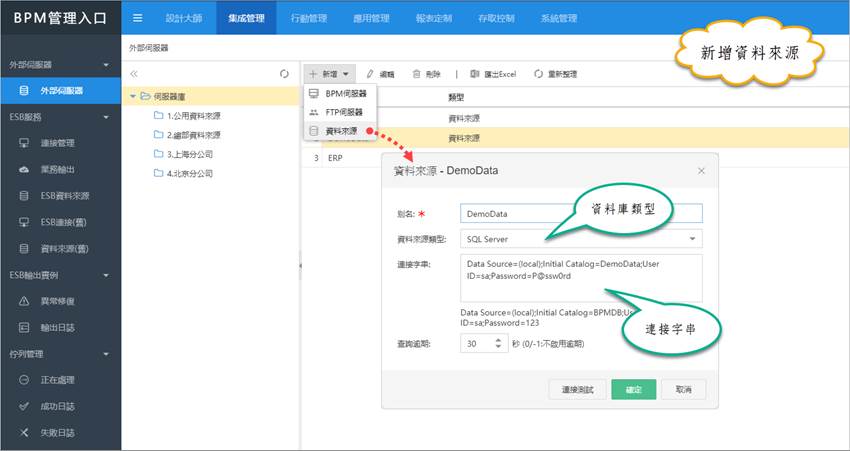Choose FTP伺服器 from the 新增 menu
Screen dimensions: 850x451
pos(340,112)
